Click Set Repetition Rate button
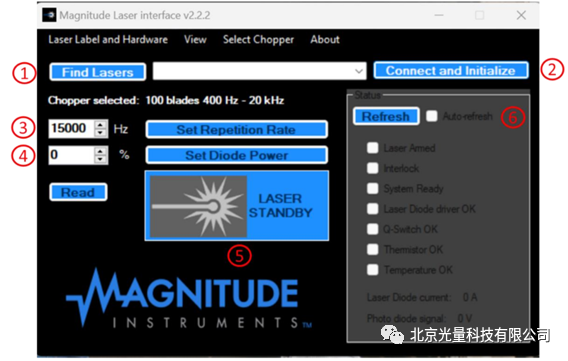 pyautogui.click(x=237, y=130)
